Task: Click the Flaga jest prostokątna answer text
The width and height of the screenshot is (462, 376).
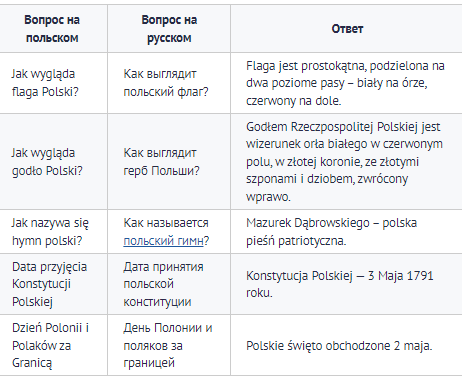Action: (345, 83)
